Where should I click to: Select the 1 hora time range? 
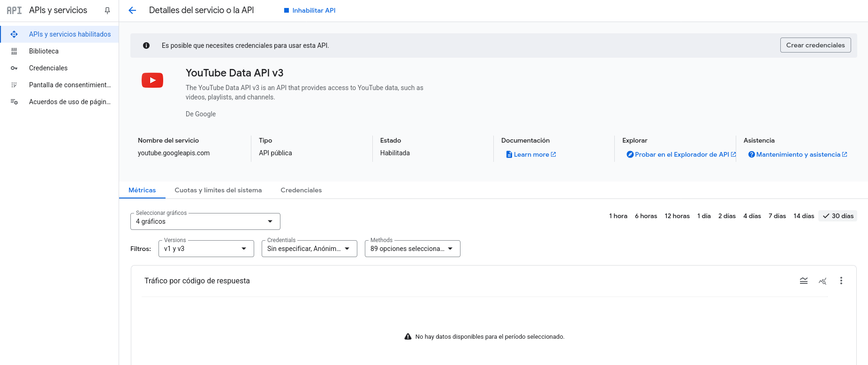[x=618, y=216]
